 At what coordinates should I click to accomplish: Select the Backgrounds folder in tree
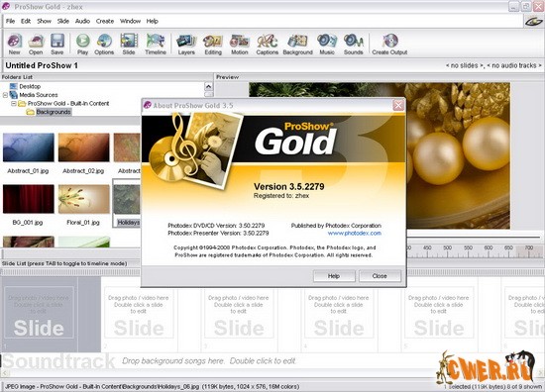[54, 112]
